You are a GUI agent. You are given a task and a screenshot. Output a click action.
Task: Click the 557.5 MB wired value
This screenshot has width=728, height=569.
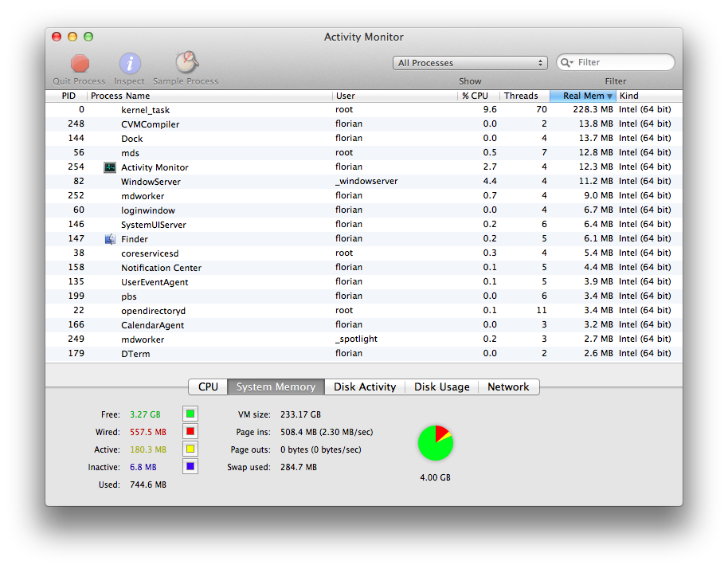click(147, 432)
